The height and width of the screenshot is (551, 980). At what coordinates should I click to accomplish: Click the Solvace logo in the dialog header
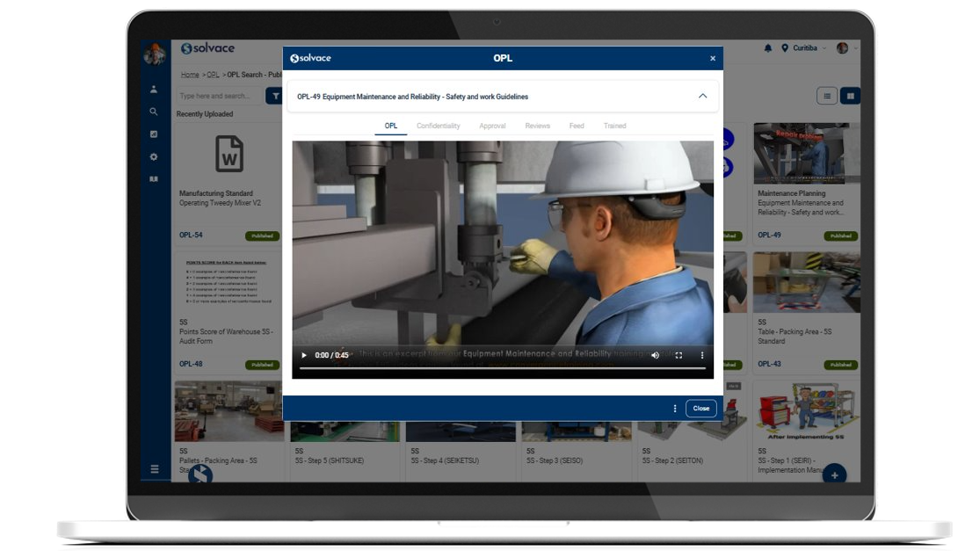coord(310,58)
